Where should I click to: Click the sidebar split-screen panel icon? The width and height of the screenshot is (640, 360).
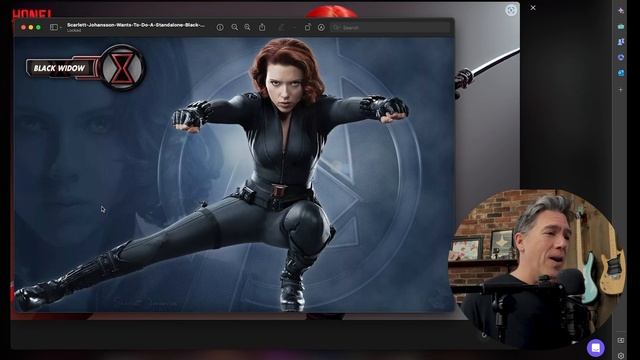pyautogui.click(x=621, y=340)
